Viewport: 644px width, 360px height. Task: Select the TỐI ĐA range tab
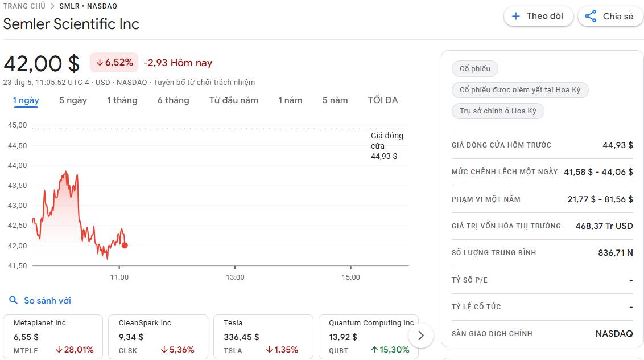tap(383, 100)
